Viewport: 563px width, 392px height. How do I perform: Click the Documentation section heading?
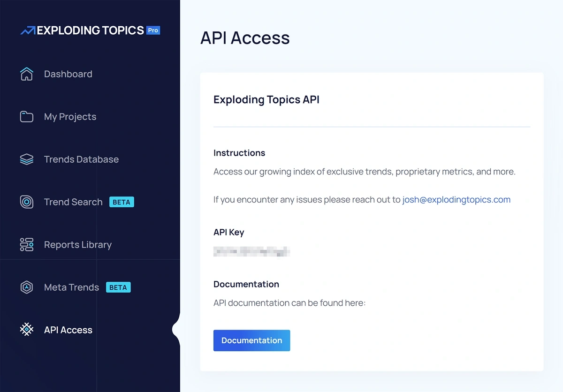(246, 284)
